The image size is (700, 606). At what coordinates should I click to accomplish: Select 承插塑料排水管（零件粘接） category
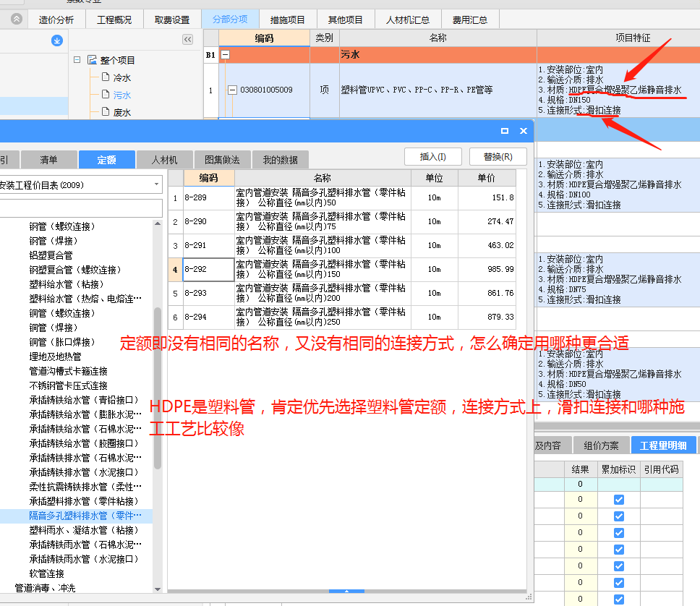85,501
